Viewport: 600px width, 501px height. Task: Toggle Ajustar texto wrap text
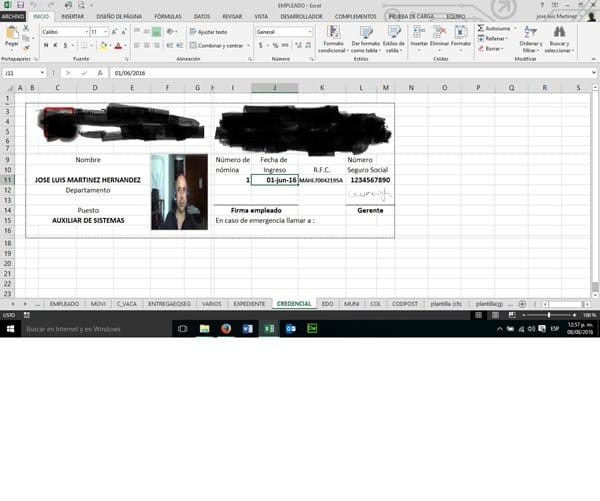pos(209,32)
